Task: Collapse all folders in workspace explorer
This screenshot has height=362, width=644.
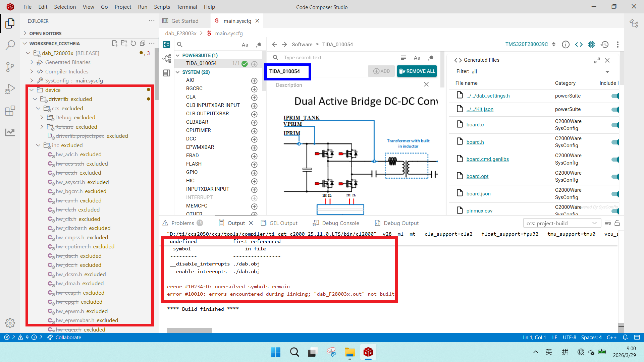Action: point(143,43)
